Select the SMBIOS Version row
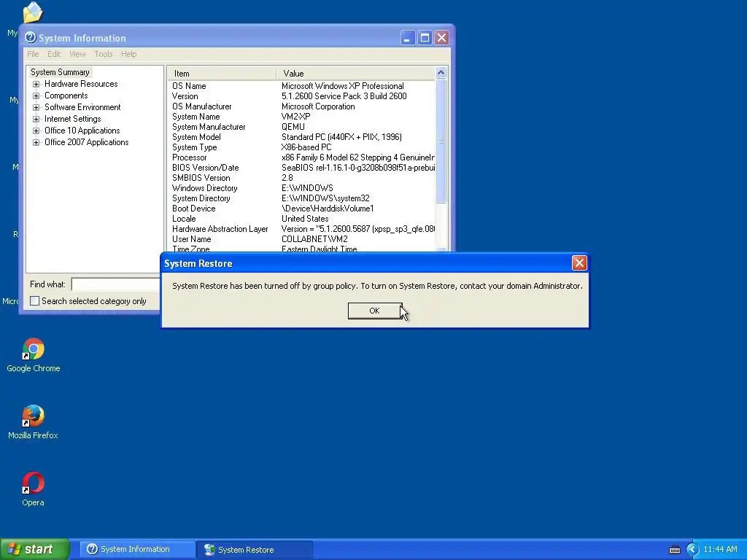The image size is (747, 560). point(301,178)
